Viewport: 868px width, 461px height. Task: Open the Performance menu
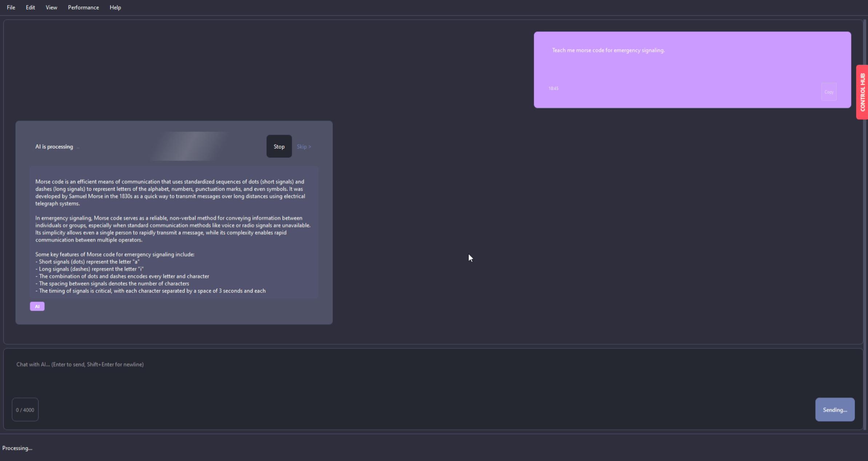coord(83,7)
